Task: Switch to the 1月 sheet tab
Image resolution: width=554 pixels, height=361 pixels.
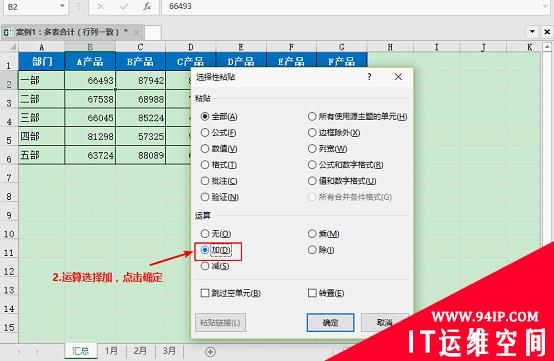Action: point(111,351)
